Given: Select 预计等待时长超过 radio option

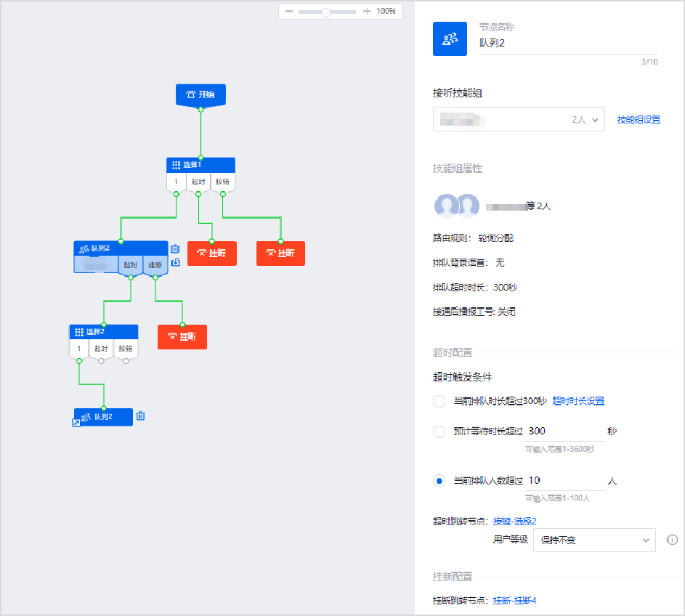Looking at the screenshot, I should 439,431.
